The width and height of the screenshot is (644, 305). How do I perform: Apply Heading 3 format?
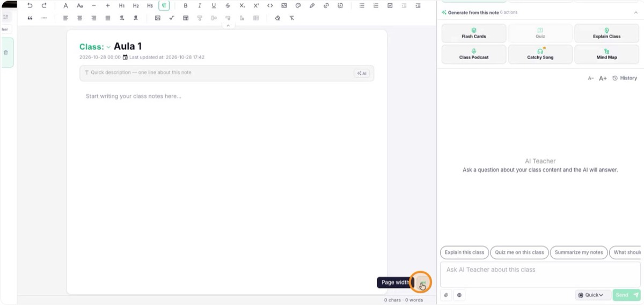tap(150, 5)
